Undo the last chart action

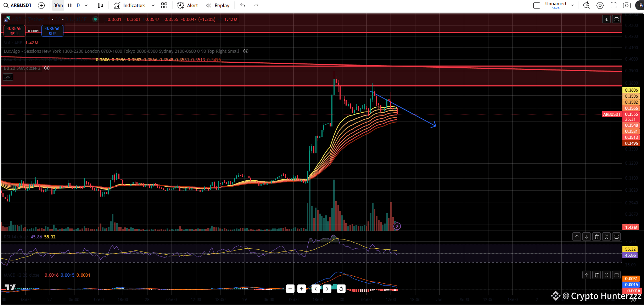click(x=242, y=5)
